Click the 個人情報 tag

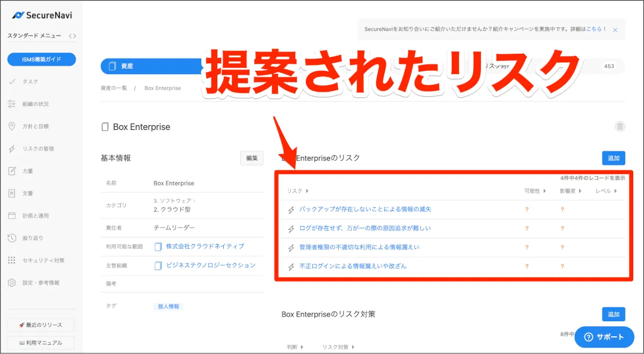click(169, 306)
